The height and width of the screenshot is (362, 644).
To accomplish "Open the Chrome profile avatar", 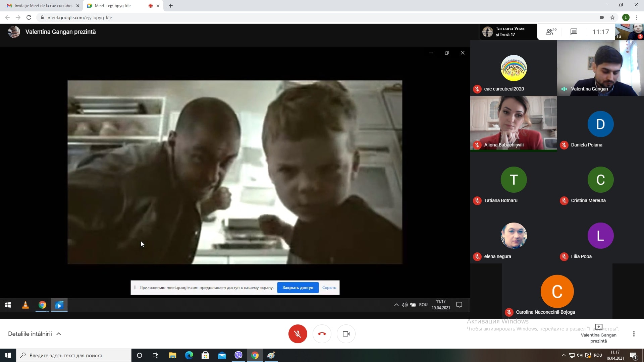I will tap(626, 17).
